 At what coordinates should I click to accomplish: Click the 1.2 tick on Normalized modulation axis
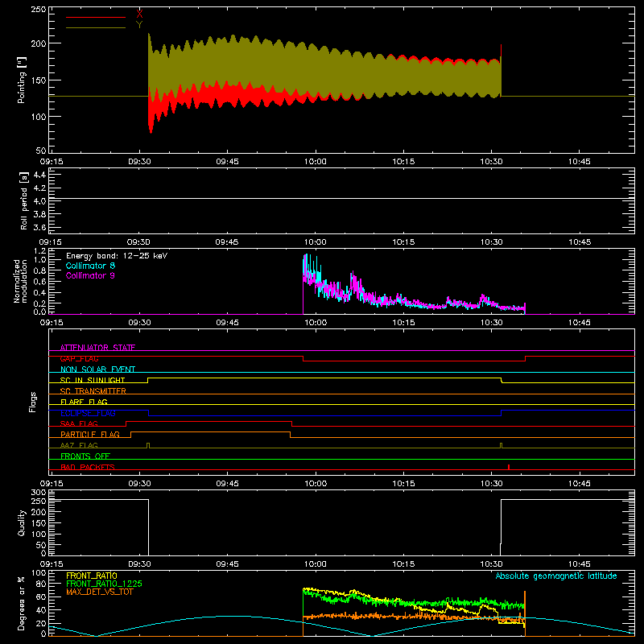[x=39, y=251]
